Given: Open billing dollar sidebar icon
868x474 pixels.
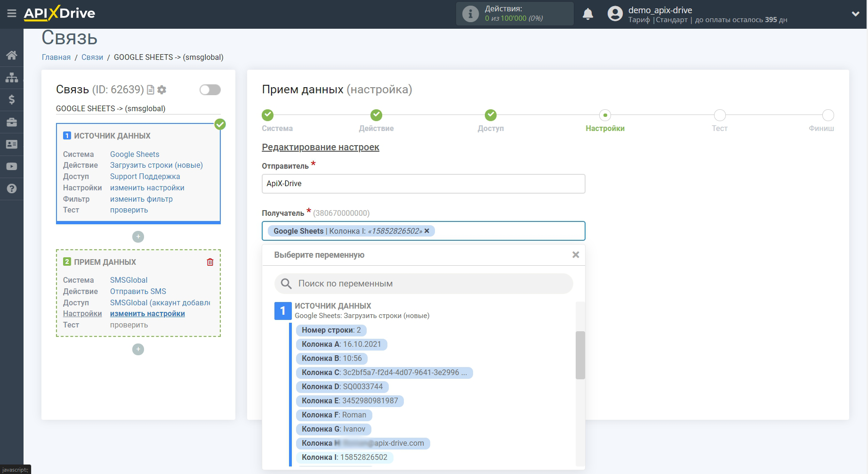Looking at the screenshot, I should click(12, 99).
